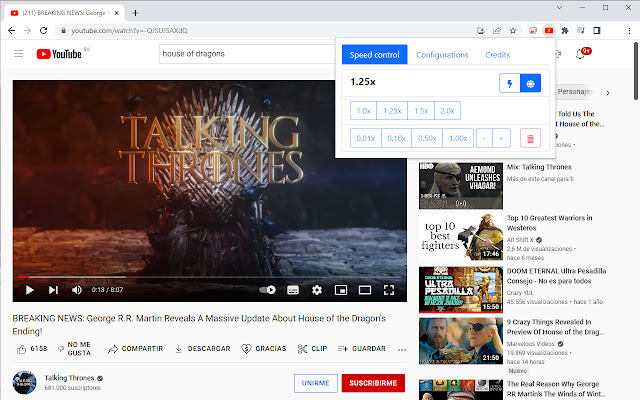Switch to theater mode

click(365, 290)
